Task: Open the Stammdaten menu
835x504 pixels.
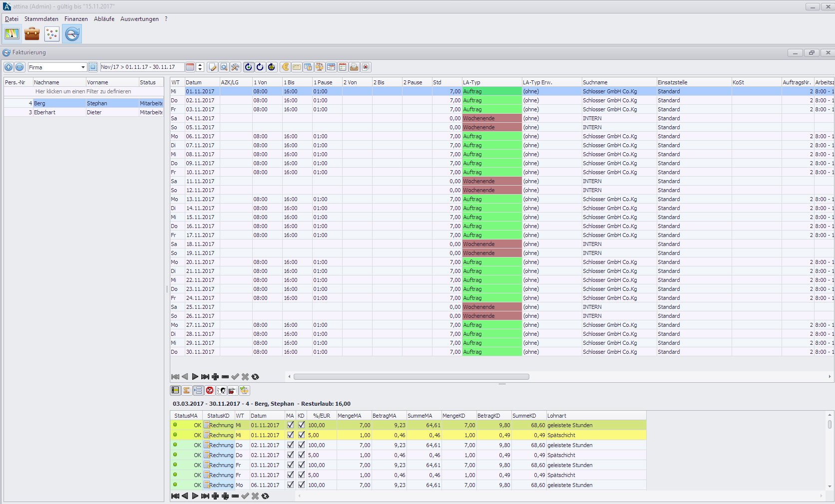Action: tap(41, 19)
